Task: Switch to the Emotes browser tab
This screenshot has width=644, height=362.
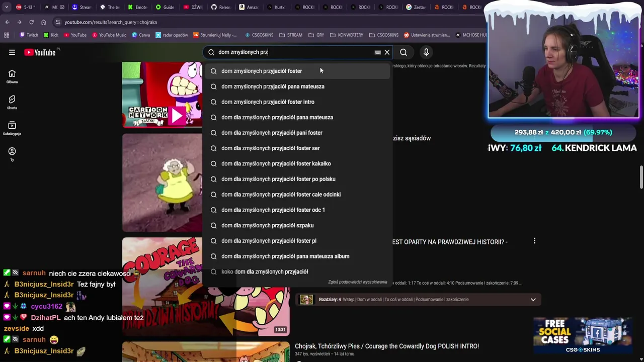Action: click(x=137, y=7)
